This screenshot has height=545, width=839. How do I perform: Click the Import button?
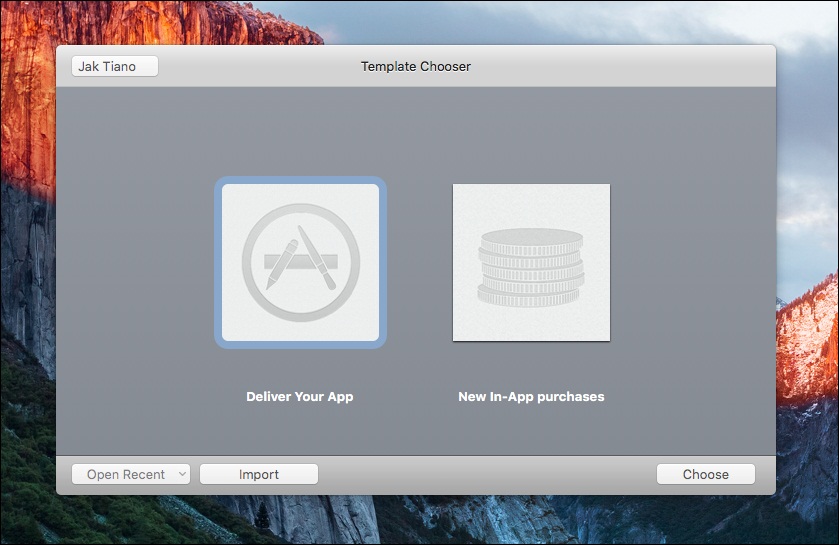pos(259,474)
